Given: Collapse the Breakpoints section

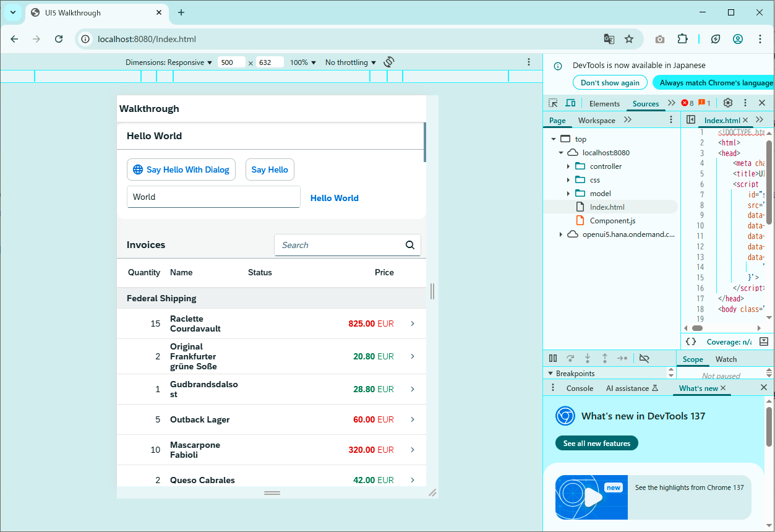Looking at the screenshot, I should [550, 374].
